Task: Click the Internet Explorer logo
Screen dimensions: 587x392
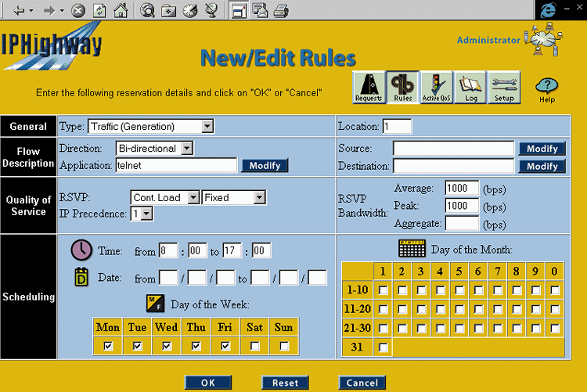Action: pyautogui.click(x=548, y=10)
